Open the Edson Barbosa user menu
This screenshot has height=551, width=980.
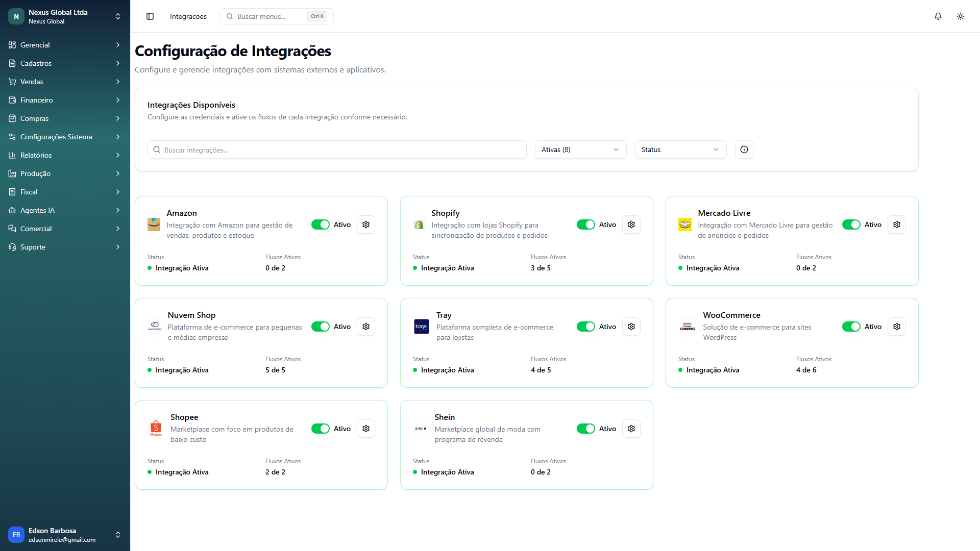[x=65, y=535]
